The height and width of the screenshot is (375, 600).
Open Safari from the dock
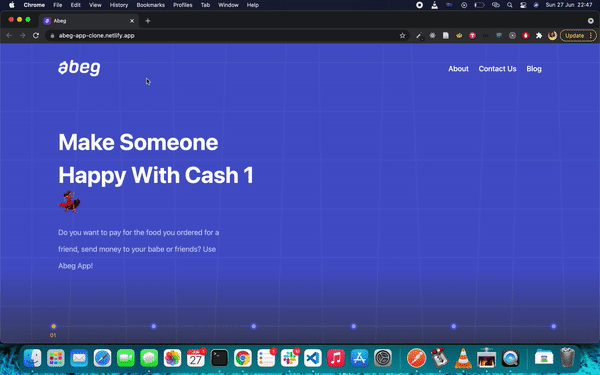(103, 359)
